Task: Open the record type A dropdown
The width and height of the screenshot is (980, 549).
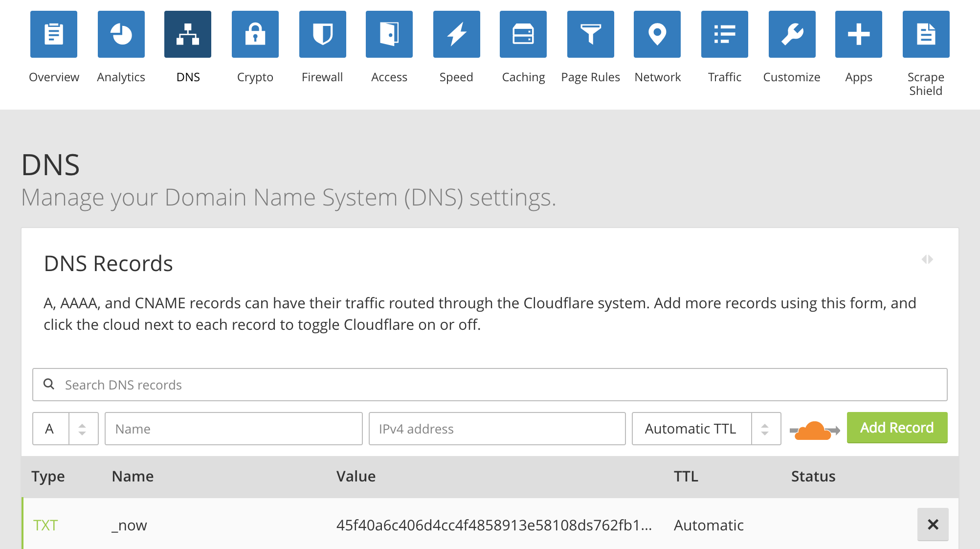Action: pos(66,429)
